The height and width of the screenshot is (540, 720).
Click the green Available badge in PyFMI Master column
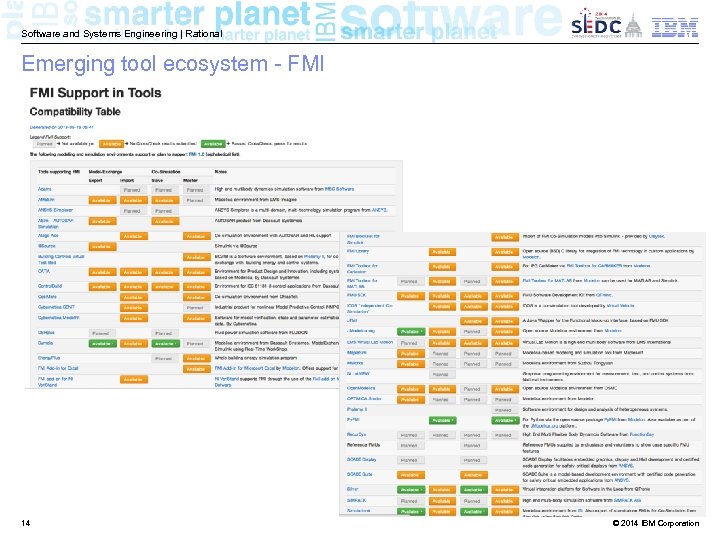505,420
